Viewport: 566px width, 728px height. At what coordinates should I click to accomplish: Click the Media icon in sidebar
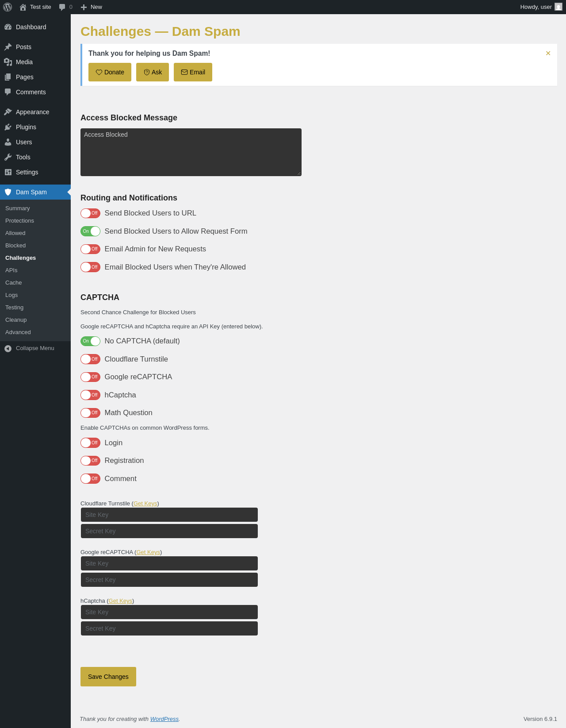pyautogui.click(x=8, y=62)
